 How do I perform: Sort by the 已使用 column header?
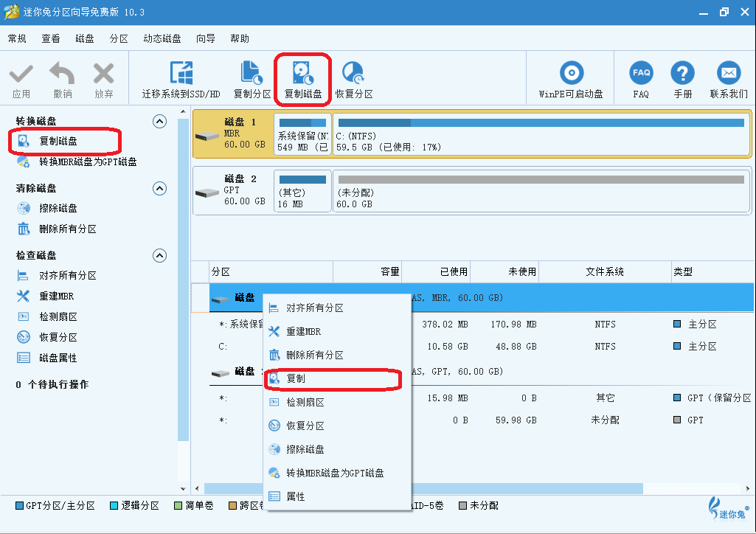click(436, 272)
